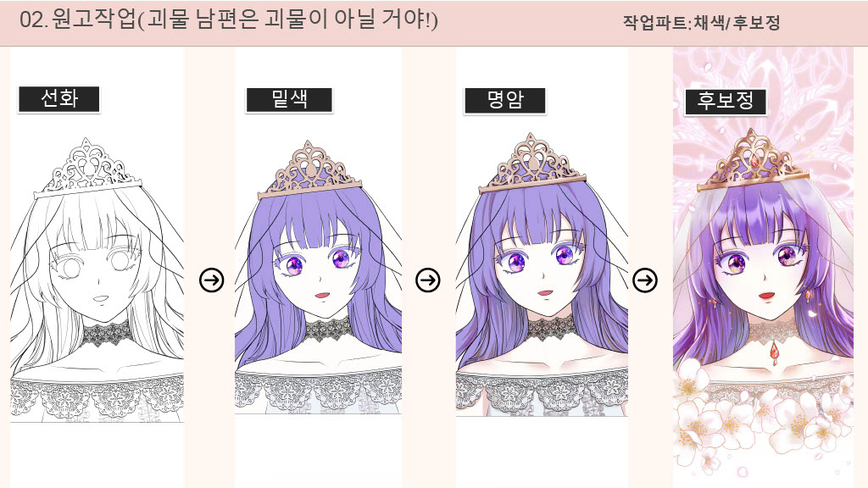868x488 pixels.
Task: Click the black lace choker in line art
Action: click(x=106, y=334)
